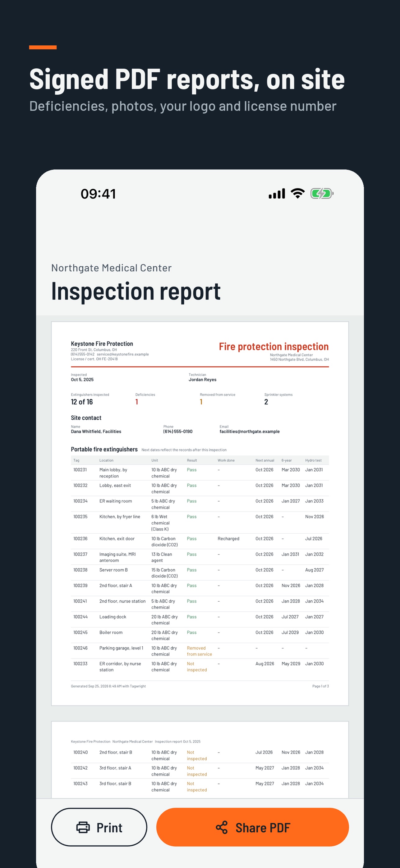Tap email service@keystonefire.example

click(x=123, y=354)
